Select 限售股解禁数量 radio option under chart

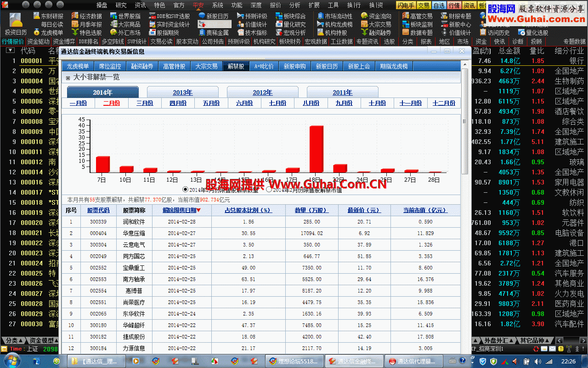(186, 189)
